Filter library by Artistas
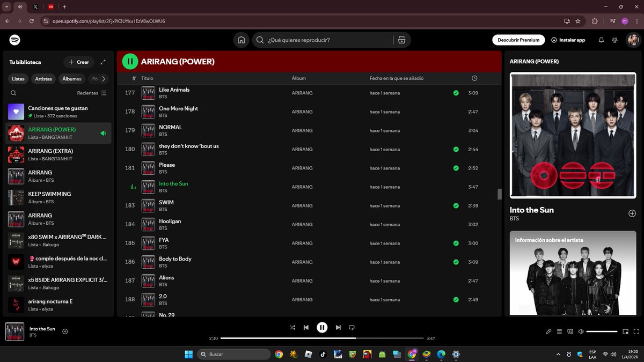The height and width of the screenshot is (362, 644). 43,79
